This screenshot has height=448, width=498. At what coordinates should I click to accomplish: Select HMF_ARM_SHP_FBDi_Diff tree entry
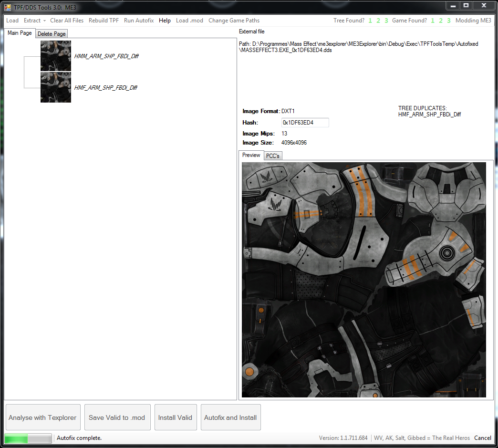[106, 88]
